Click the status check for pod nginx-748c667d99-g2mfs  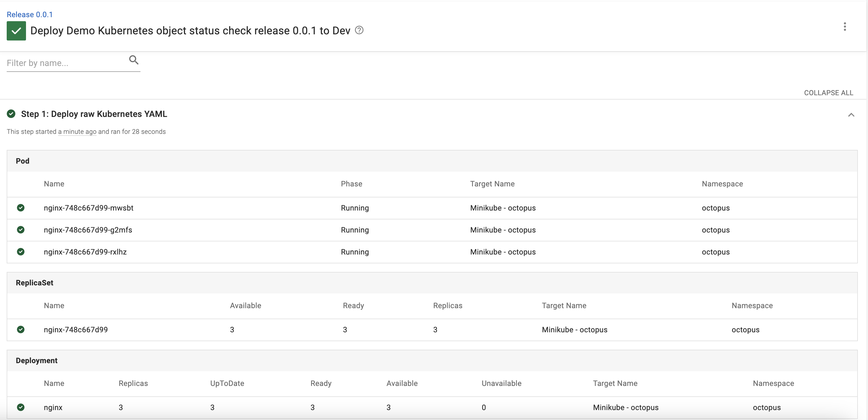tap(21, 230)
